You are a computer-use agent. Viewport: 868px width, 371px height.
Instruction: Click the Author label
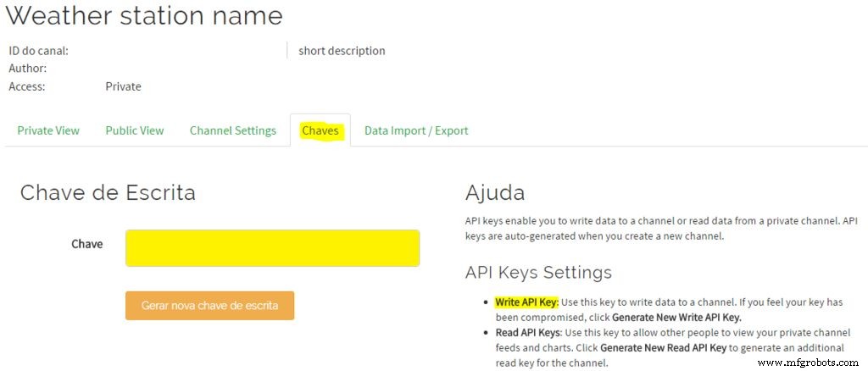[x=28, y=68]
